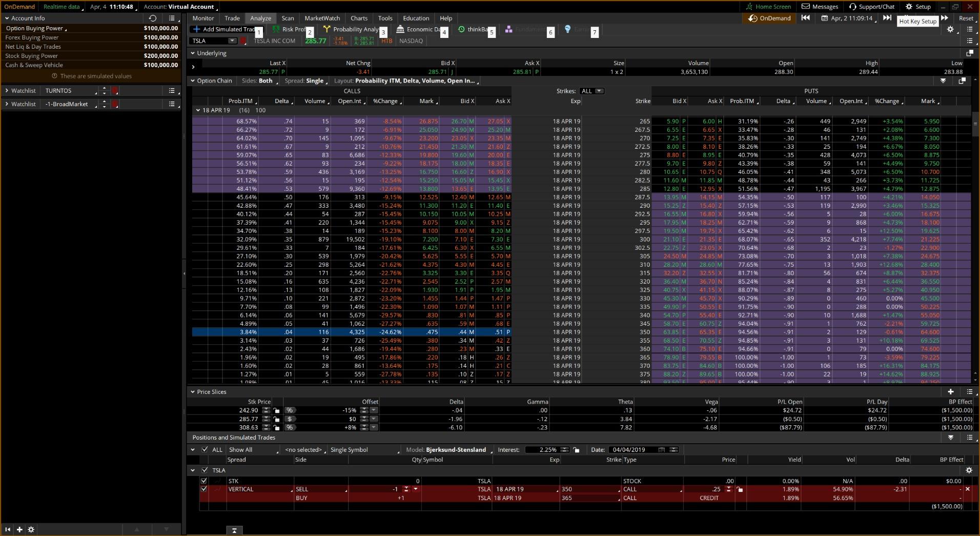Collapse the 18 APR 19 option chain expiration
The height and width of the screenshot is (536, 980).
coord(198,110)
